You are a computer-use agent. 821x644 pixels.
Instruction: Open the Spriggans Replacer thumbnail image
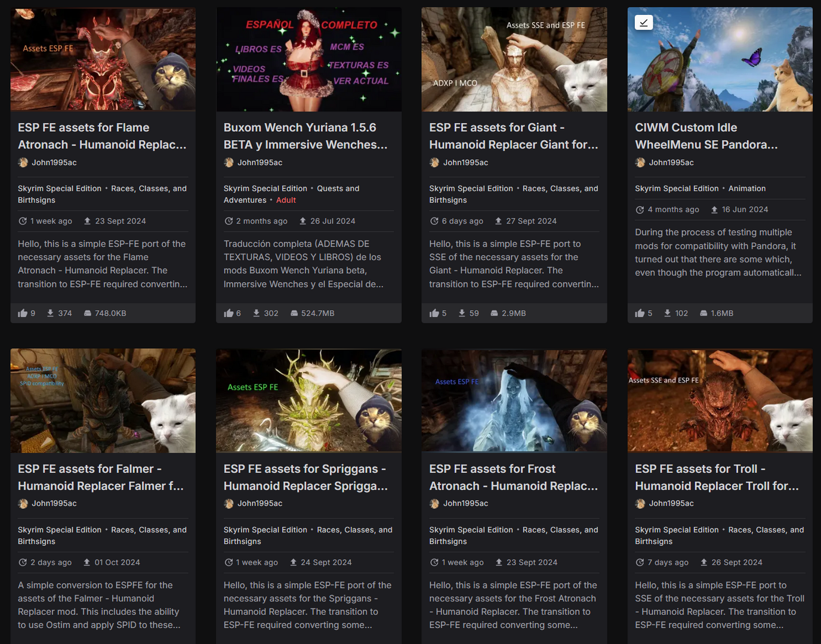pos(308,401)
